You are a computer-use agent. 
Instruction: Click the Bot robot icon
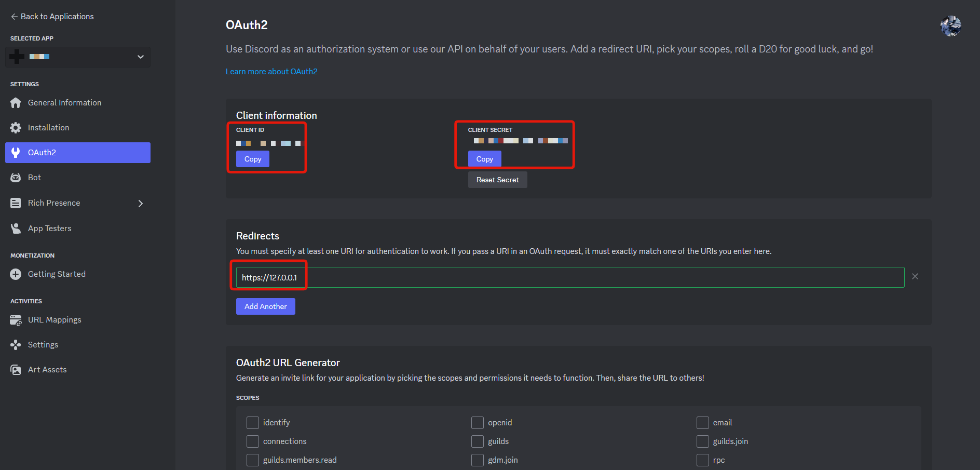click(16, 178)
